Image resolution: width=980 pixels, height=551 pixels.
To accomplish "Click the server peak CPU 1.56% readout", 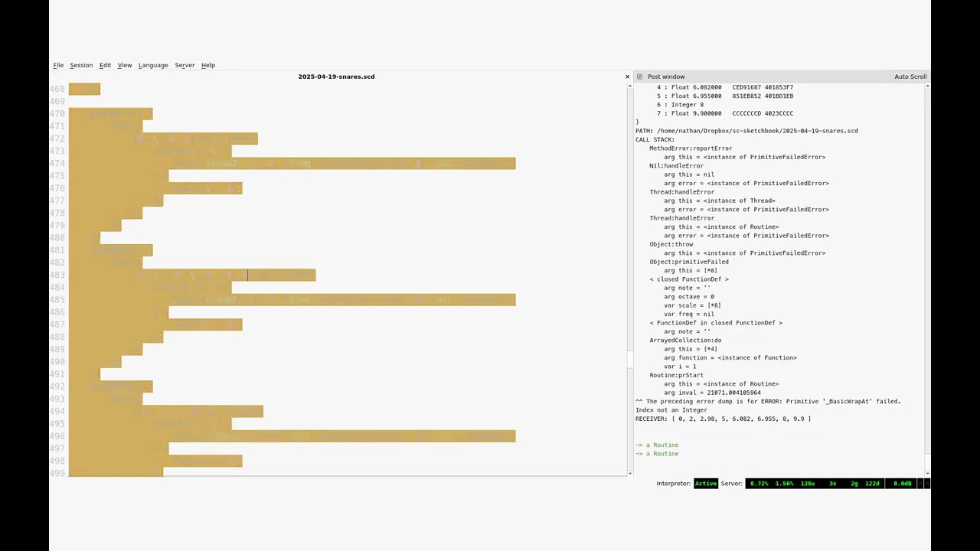I will tap(785, 484).
